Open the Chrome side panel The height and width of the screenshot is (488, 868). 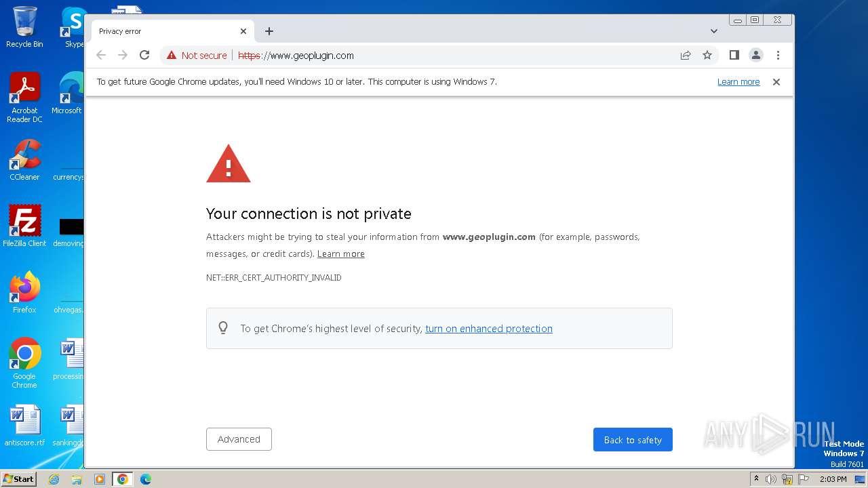point(734,56)
